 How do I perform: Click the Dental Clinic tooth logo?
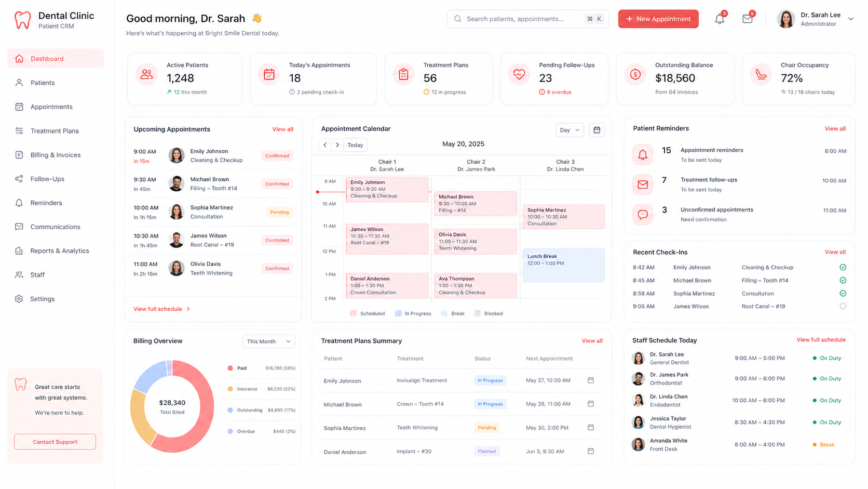pos(22,20)
